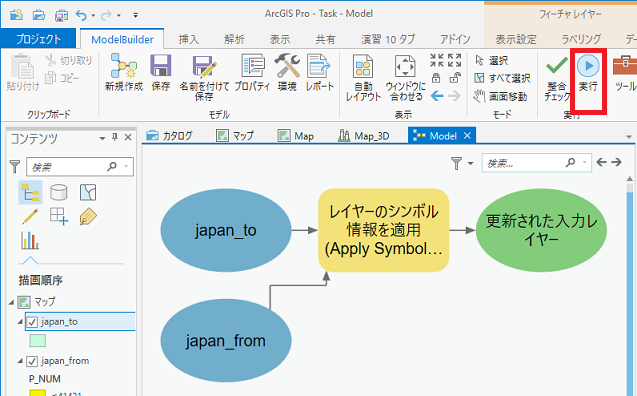637x396 pixels.
Task: Click すべて選択 select all
Action: tap(503, 78)
